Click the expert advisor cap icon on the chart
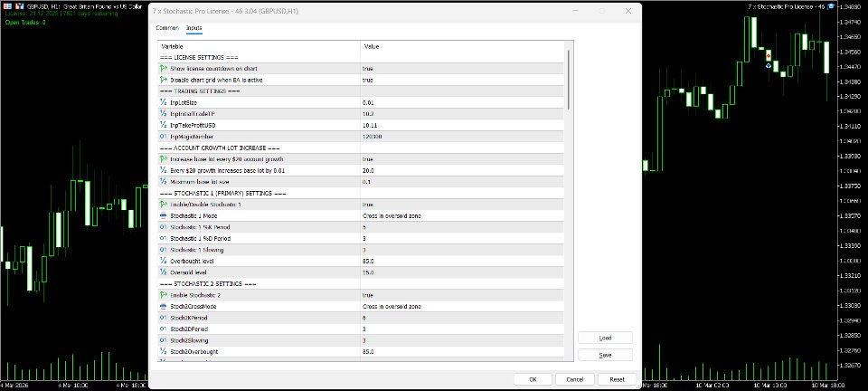 tap(831, 6)
